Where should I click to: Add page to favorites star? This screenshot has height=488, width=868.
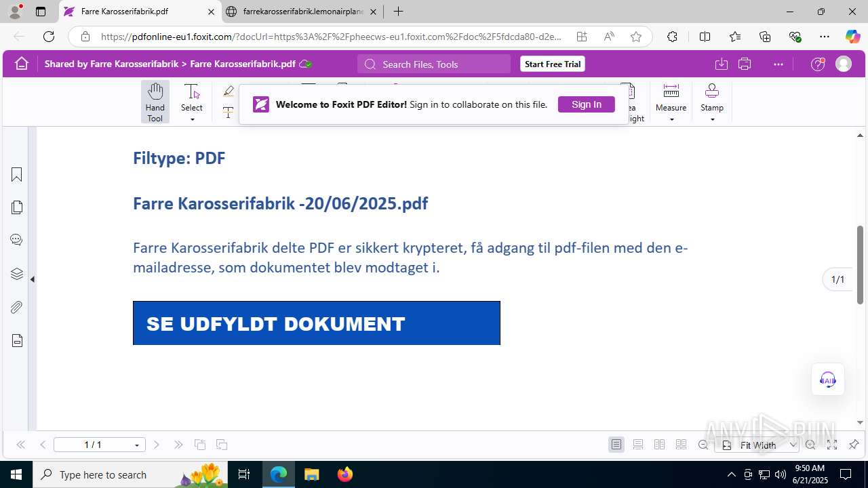click(x=636, y=37)
